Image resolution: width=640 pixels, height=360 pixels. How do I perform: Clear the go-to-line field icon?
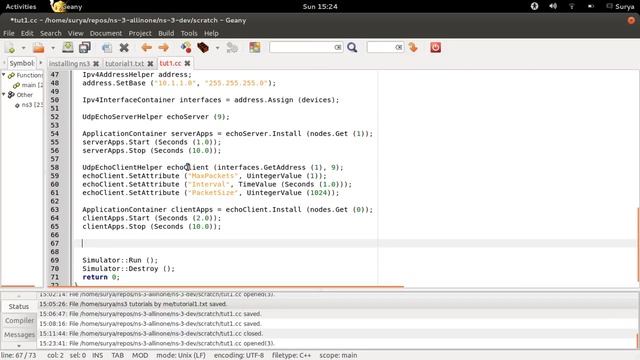point(398,47)
